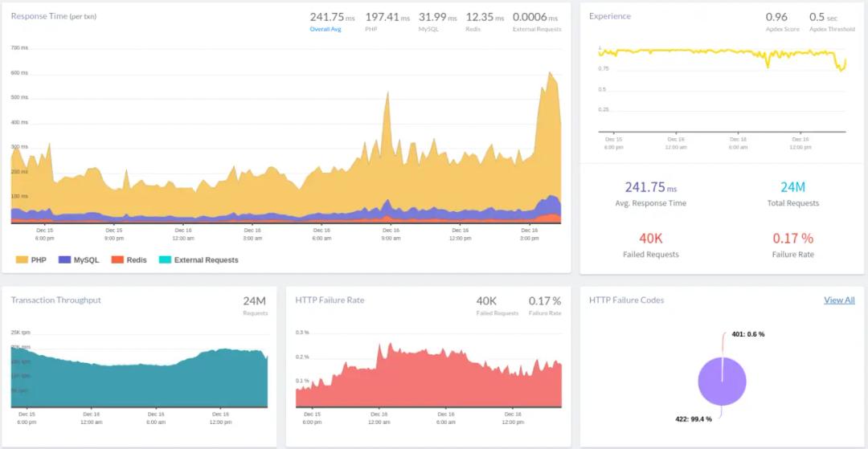Viewport: 868px width, 449px height.
Task: Click the teal External Requests legend swatch
Action: pos(165,259)
